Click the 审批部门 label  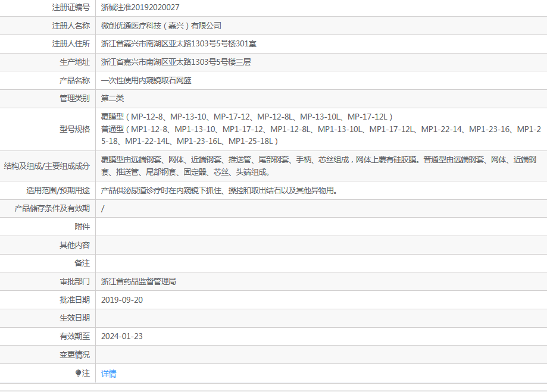coord(74,281)
